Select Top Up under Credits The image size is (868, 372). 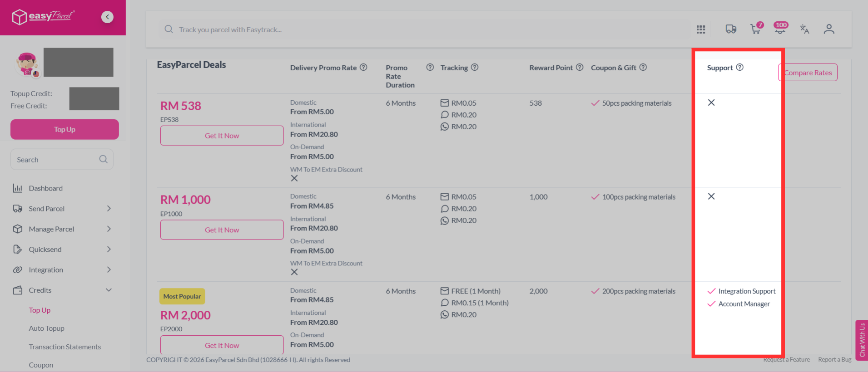coord(40,310)
